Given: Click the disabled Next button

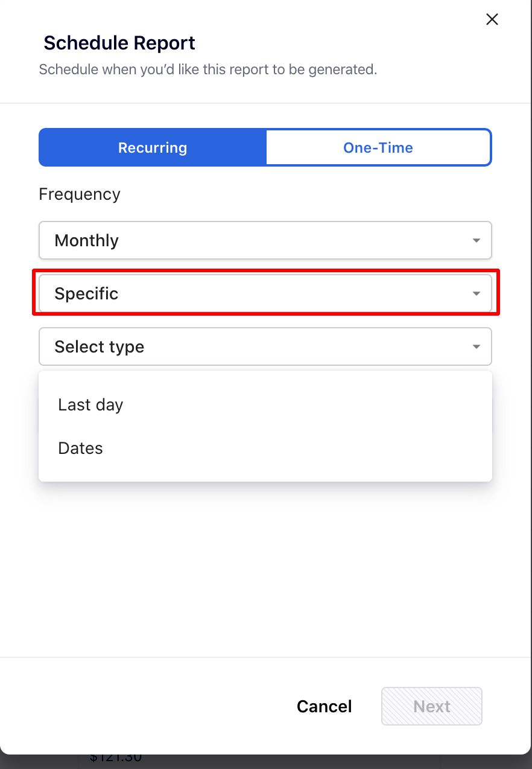Looking at the screenshot, I should pos(432,706).
